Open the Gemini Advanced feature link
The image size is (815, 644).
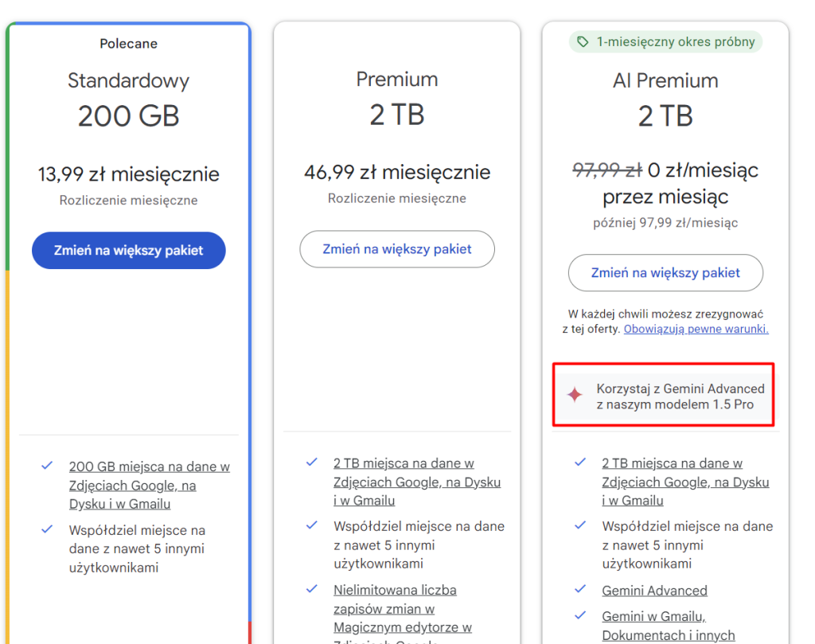pos(654,591)
